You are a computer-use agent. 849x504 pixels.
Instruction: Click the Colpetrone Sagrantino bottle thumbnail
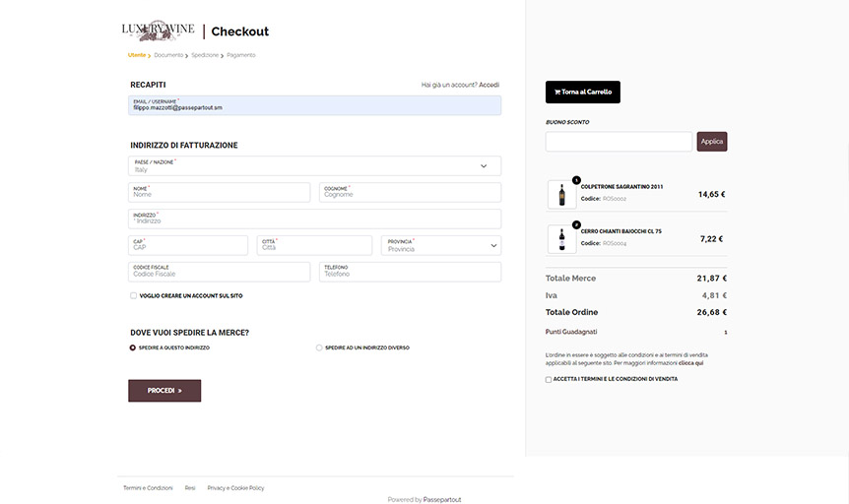pos(562,195)
